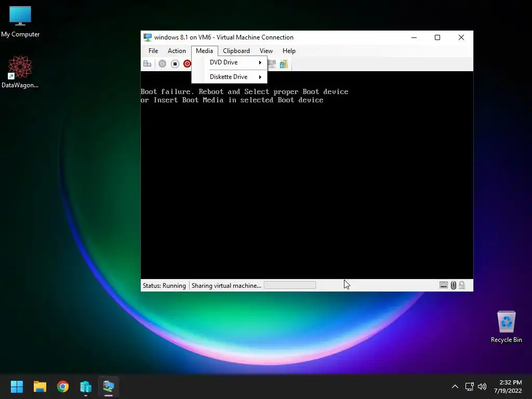Click the Virtual Machine Connection taskbar icon

109,387
